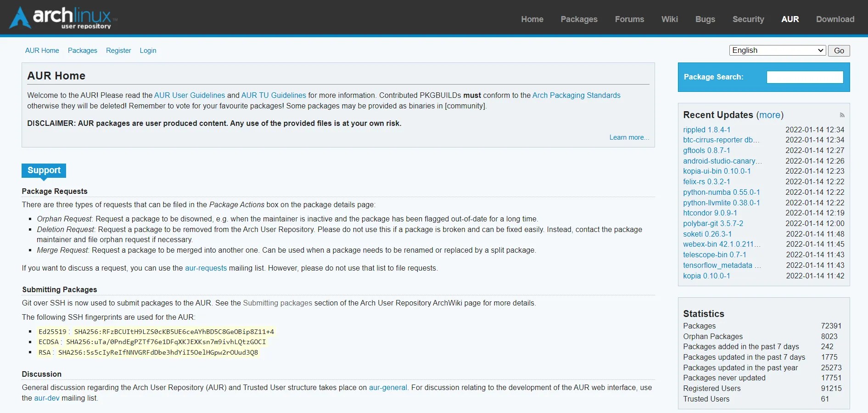Open webex-bin 42.1.0.211 package link
Viewport: 868px width, 413px height.
pyautogui.click(x=722, y=244)
